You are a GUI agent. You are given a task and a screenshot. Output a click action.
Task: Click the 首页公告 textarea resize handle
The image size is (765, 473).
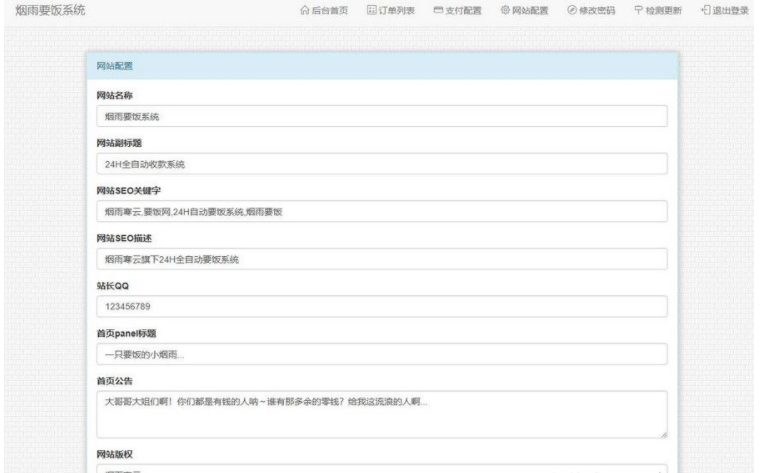click(663, 434)
